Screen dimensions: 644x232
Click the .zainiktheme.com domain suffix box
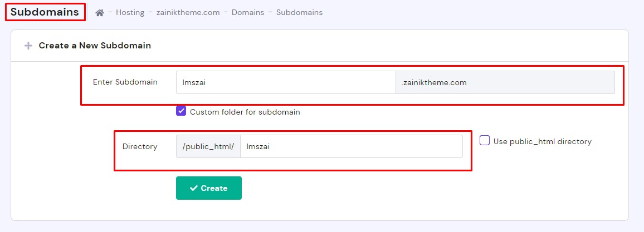(x=505, y=82)
